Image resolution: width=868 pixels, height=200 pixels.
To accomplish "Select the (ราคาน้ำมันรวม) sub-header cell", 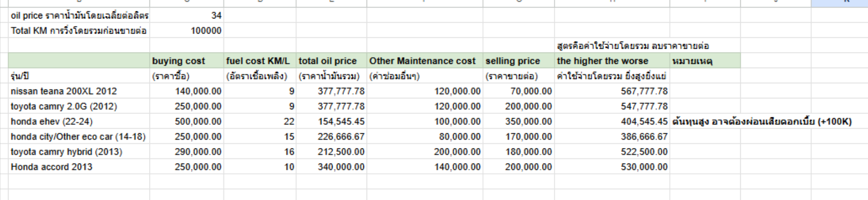I will (331, 76).
